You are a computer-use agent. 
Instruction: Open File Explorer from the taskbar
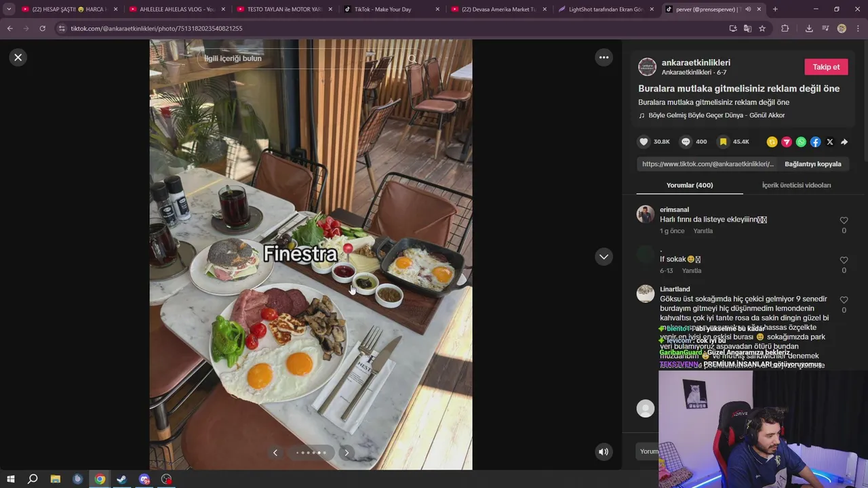point(56,479)
